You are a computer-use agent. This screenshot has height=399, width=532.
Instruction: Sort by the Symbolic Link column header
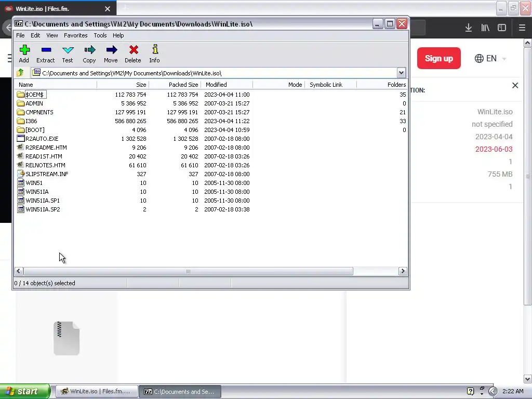[331, 85]
